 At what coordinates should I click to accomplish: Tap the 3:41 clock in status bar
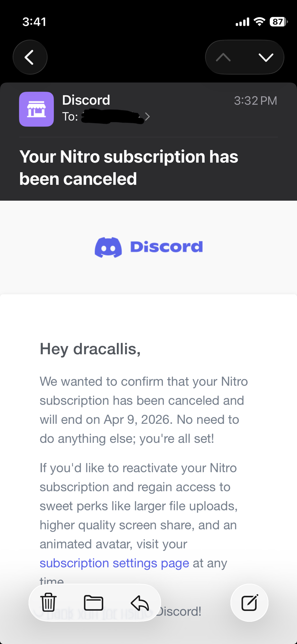point(34,22)
